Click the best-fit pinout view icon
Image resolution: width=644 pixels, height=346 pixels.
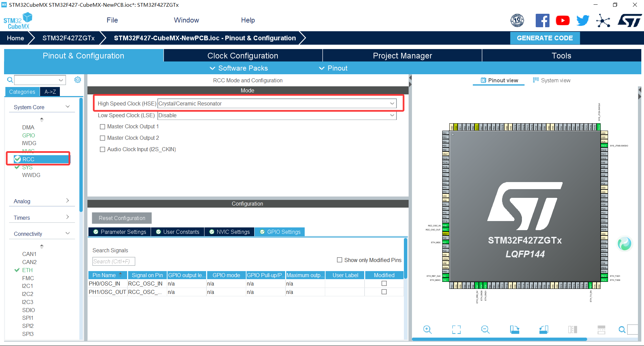[x=456, y=330]
